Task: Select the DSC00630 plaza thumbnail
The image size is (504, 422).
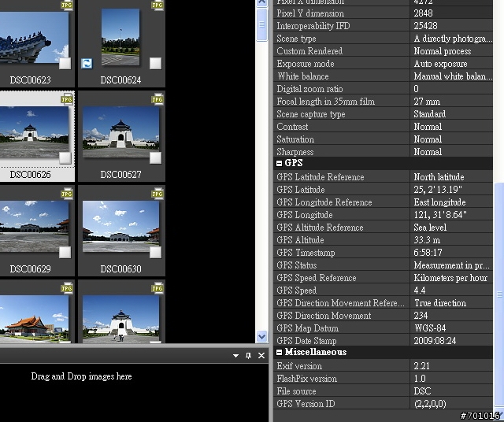Action: coord(120,226)
